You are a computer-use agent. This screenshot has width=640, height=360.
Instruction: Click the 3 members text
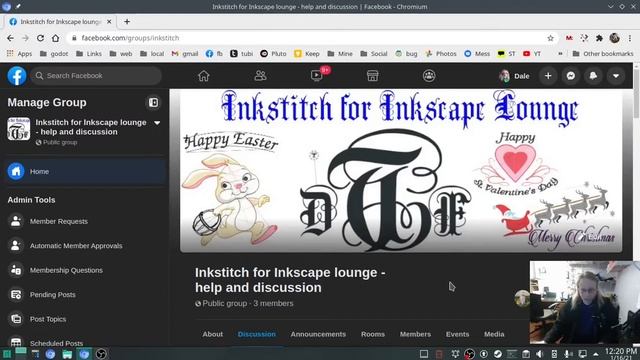click(273, 303)
